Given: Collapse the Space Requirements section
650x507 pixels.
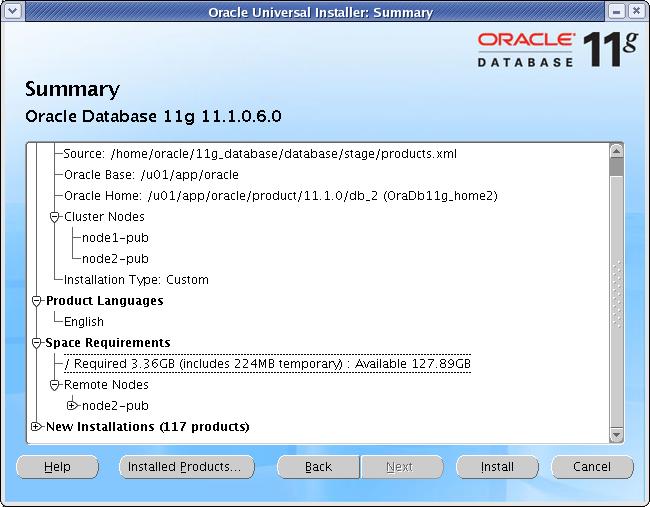Looking at the screenshot, I should click(36, 342).
